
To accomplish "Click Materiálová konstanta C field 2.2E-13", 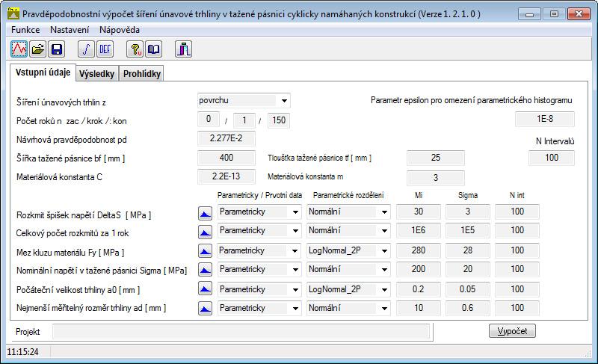I will point(226,176).
